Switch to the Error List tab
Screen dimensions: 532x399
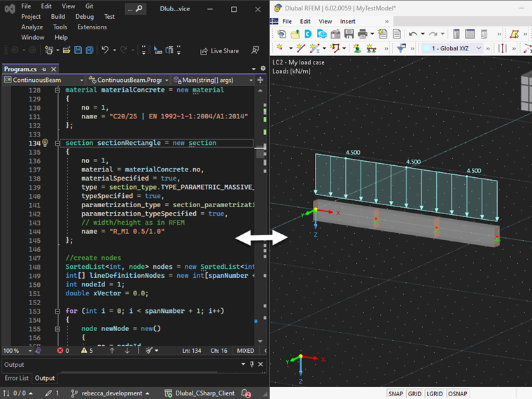pyautogui.click(x=17, y=379)
